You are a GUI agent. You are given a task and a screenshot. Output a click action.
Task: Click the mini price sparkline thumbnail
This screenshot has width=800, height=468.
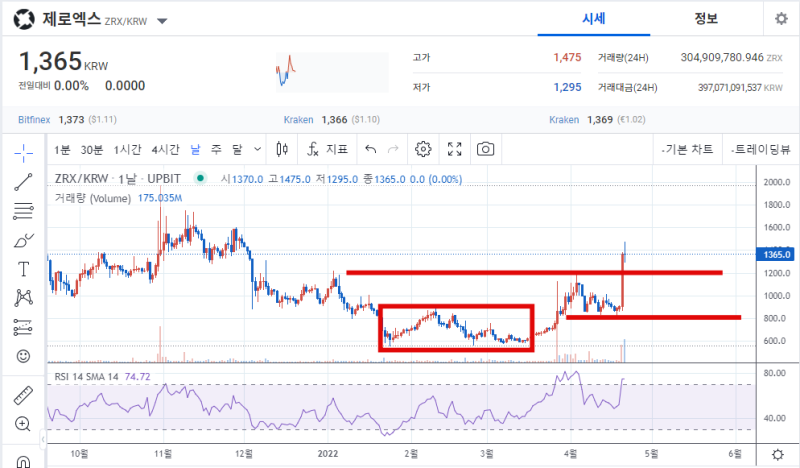coord(332,72)
